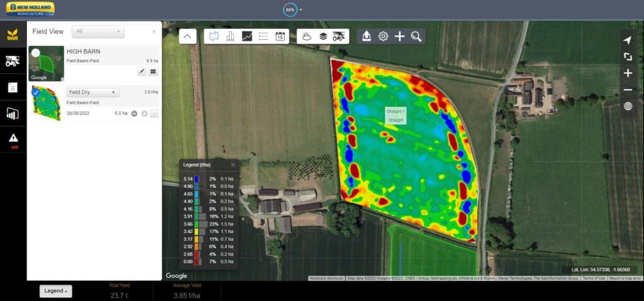The height and width of the screenshot is (301, 644).
Task: Click the 2.68 red legend swatch
Action: coord(197,254)
